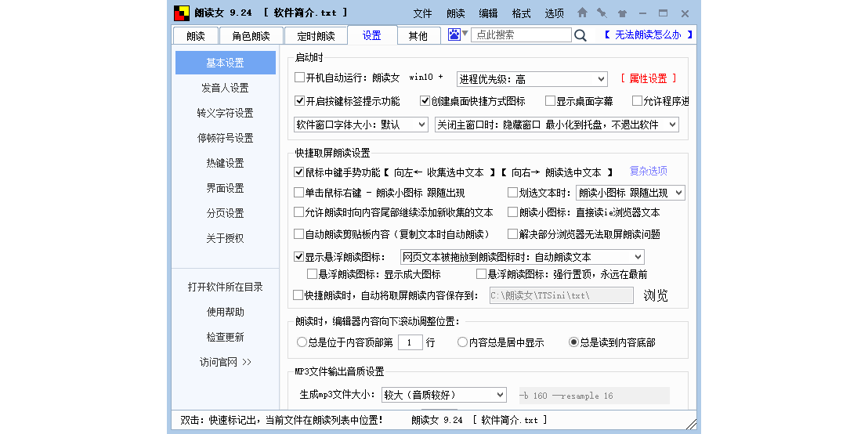
Task: Click the 浏览 button
Action: pyautogui.click(x=656, y=295)
